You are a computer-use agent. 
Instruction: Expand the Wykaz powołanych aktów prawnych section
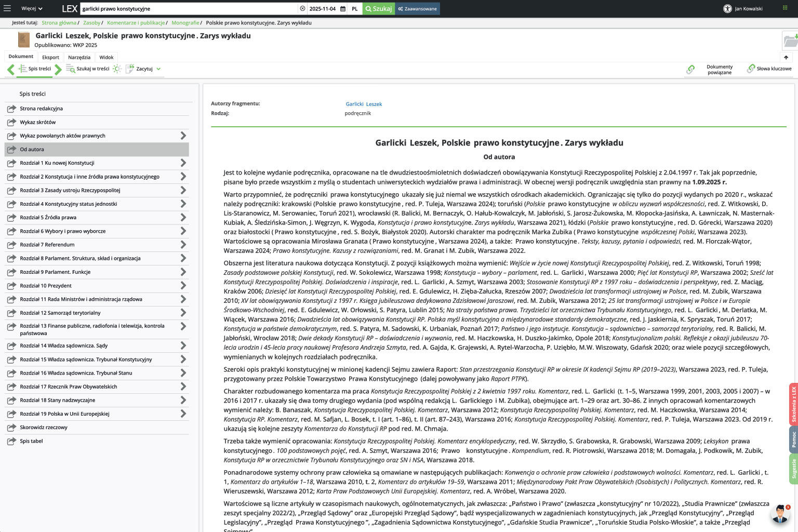[x=183, y=136]
